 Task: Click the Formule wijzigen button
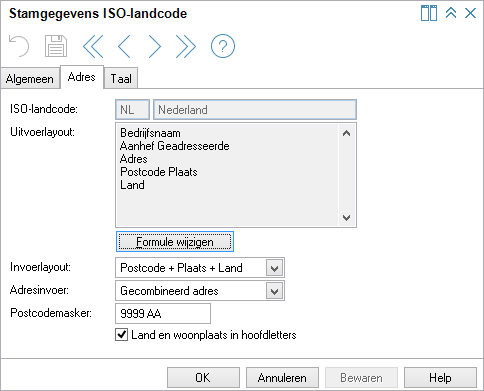click(x=175, y=242)
